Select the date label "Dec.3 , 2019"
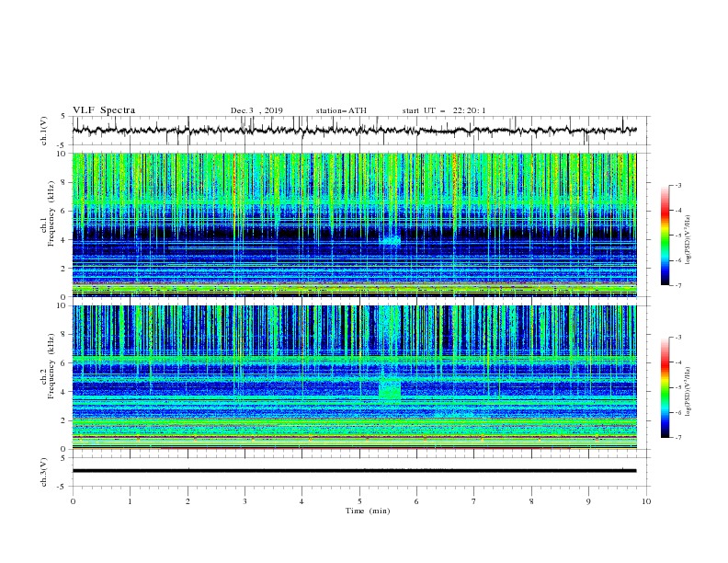 256,110
